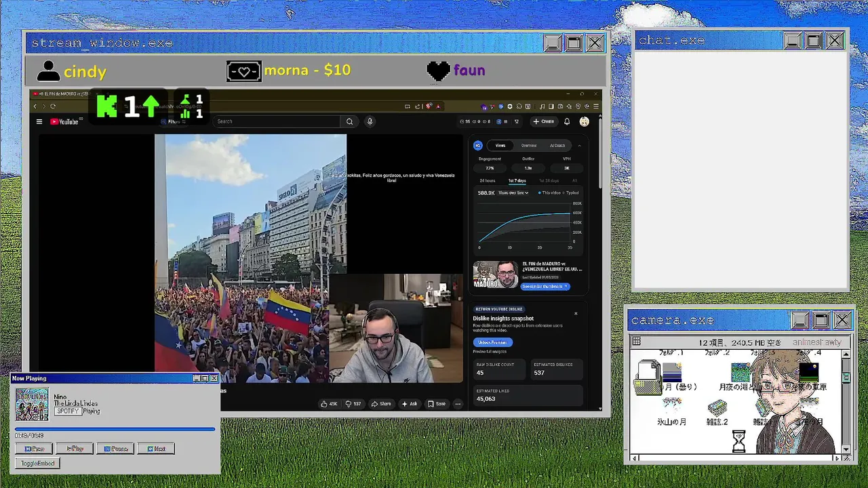The height and width of the screenshot is (488, 868).
Task: Click the Return YouTube Dislike badge
Action: [498, 308]
